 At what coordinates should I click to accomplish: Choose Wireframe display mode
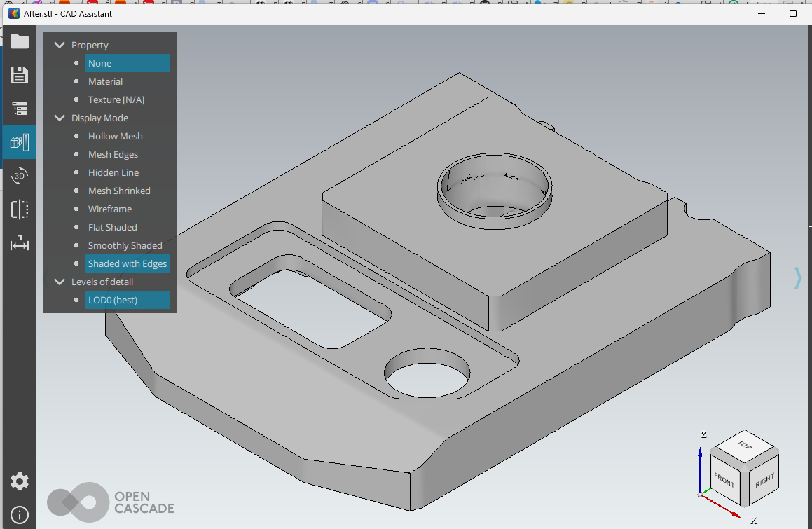[x=110, y=209]
